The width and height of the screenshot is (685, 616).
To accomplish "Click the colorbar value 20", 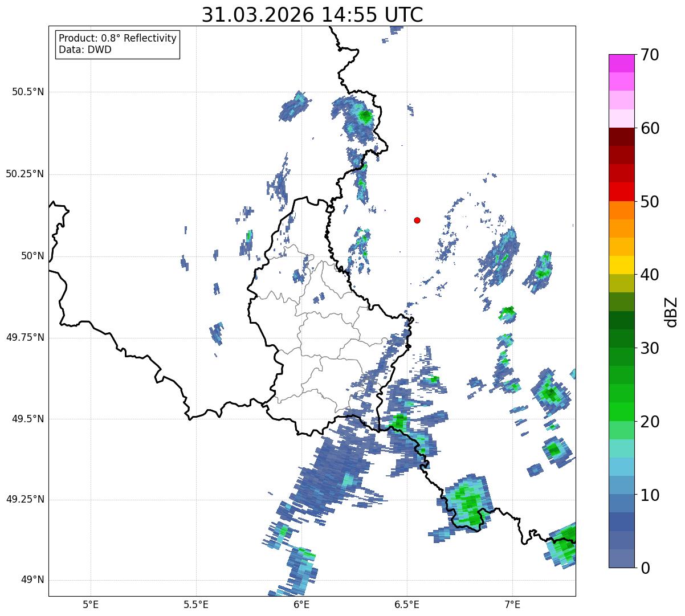I will coord(650,422).
